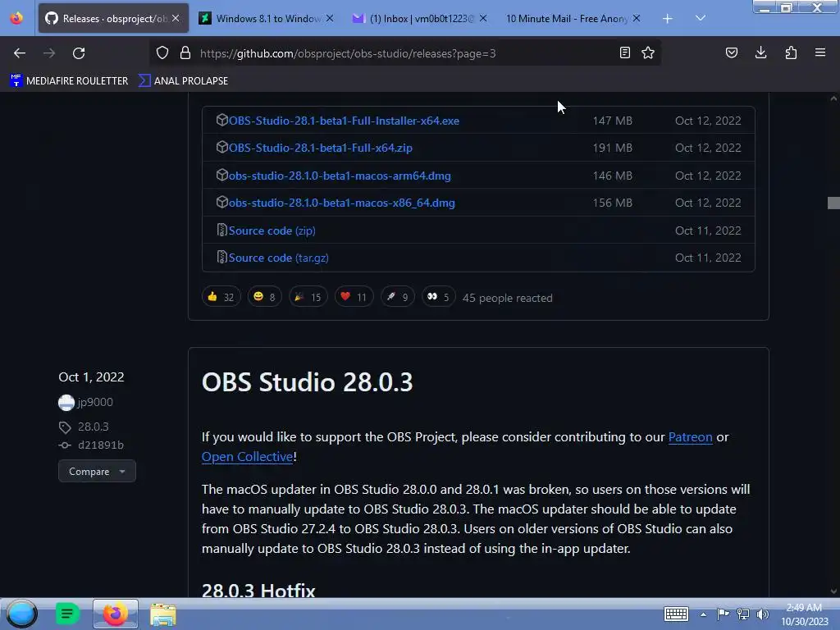Go back to the previous page
The width and height of the screenshot is (840, 630).
tap(20, 53)
